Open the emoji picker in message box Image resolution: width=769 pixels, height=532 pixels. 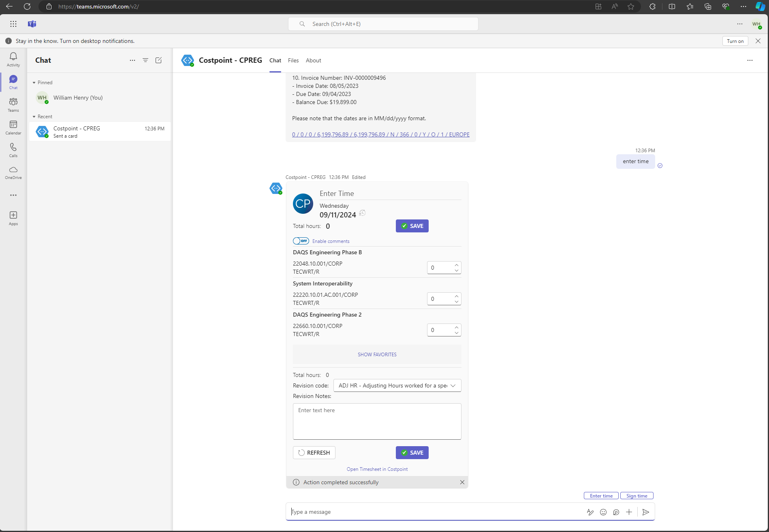click(603, 512)
